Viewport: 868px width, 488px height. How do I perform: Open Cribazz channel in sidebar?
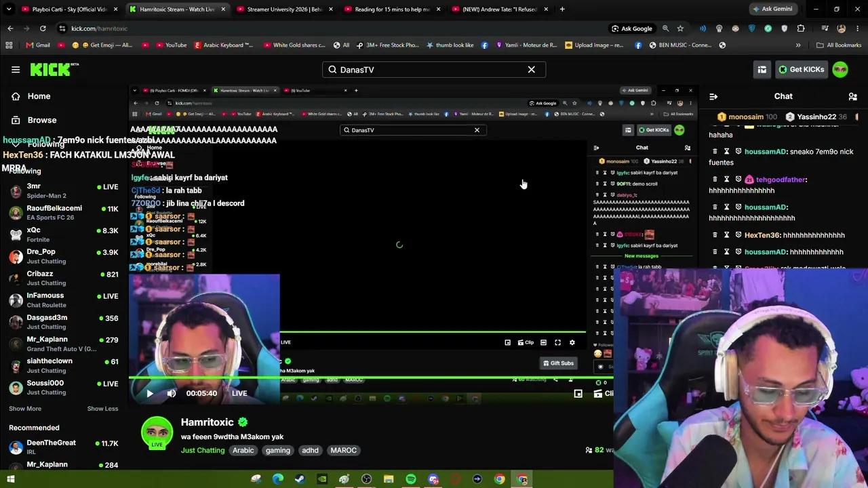point(64,278)
